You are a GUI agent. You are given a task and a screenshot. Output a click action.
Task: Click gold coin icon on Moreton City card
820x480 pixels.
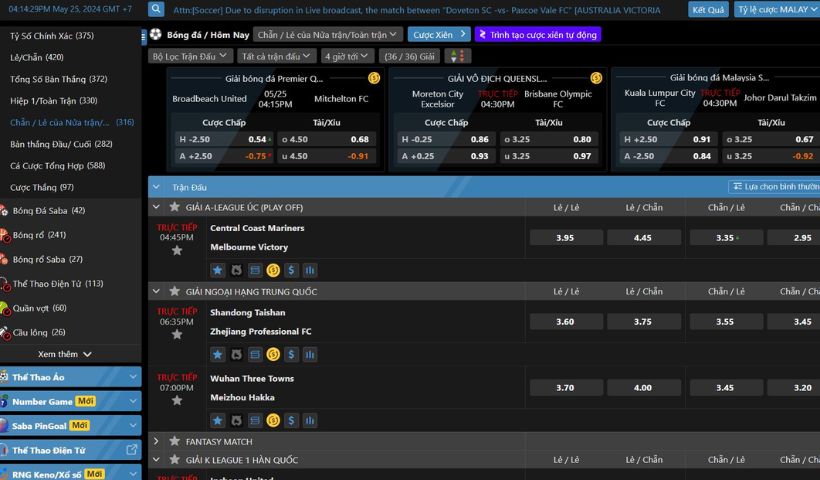coord(596,78)
